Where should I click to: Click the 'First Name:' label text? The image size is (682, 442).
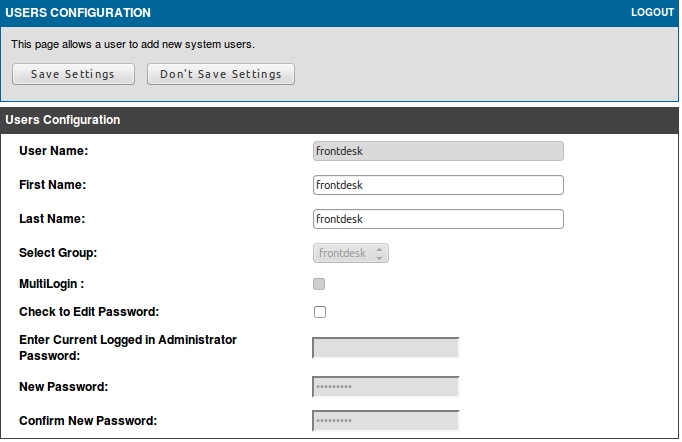click(x=53, y=185)
